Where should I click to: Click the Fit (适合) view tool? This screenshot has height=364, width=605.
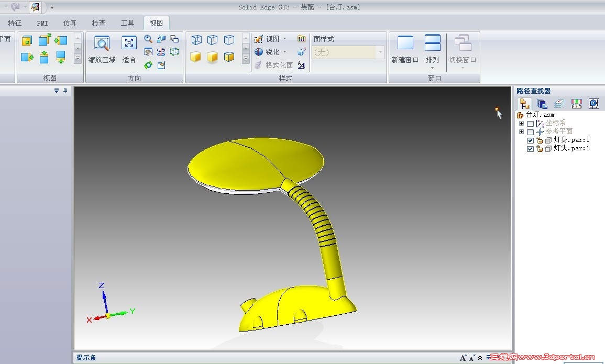(x=129, y=49)
